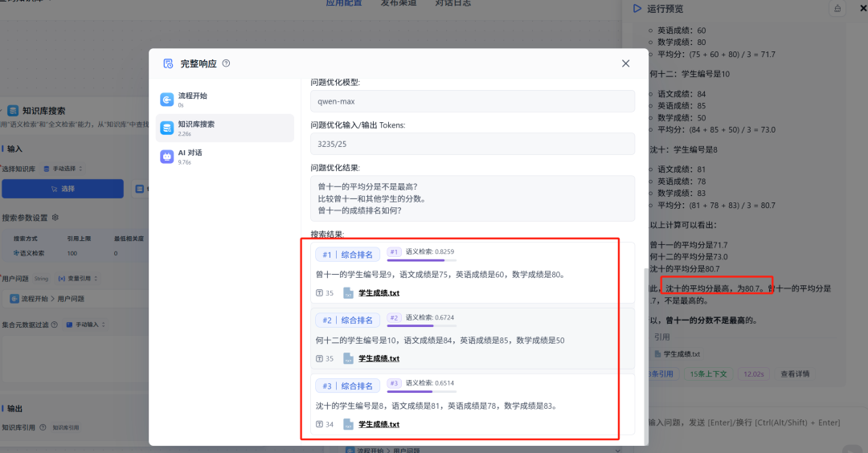This screenshot has width=868, height=453.
Task: Click the 12.02s duration tag
Action: (753, 374)
